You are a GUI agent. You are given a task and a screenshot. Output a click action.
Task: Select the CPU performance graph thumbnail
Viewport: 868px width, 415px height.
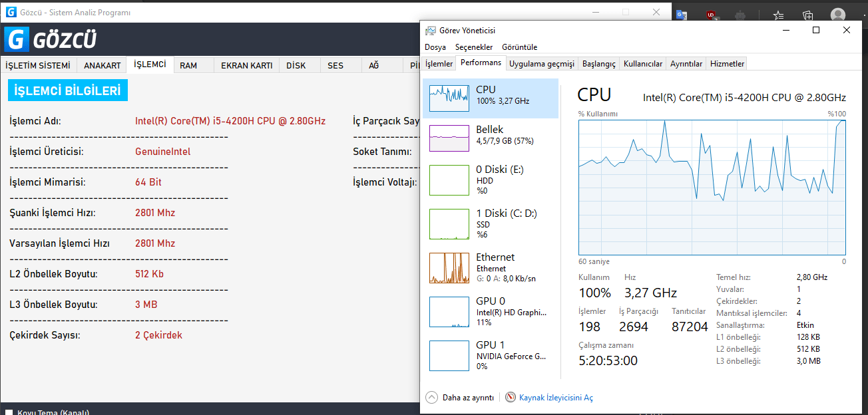point(449,98)
